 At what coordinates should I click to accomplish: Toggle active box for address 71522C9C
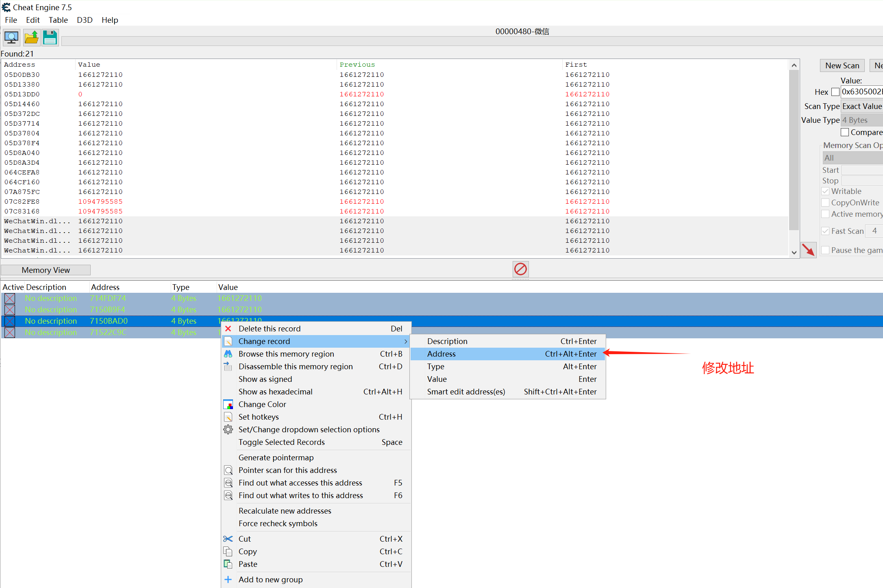tap(10, 332)
